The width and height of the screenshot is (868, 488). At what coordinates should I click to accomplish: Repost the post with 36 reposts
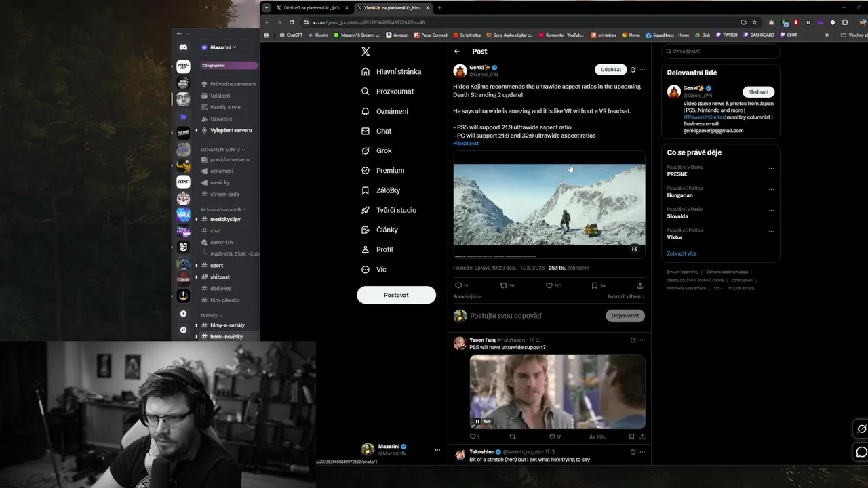tap(507, 285)
